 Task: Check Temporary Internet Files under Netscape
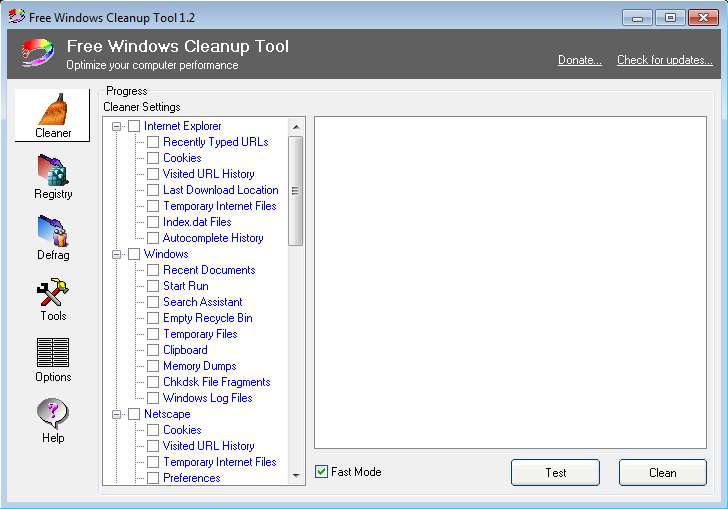[153, 462]
